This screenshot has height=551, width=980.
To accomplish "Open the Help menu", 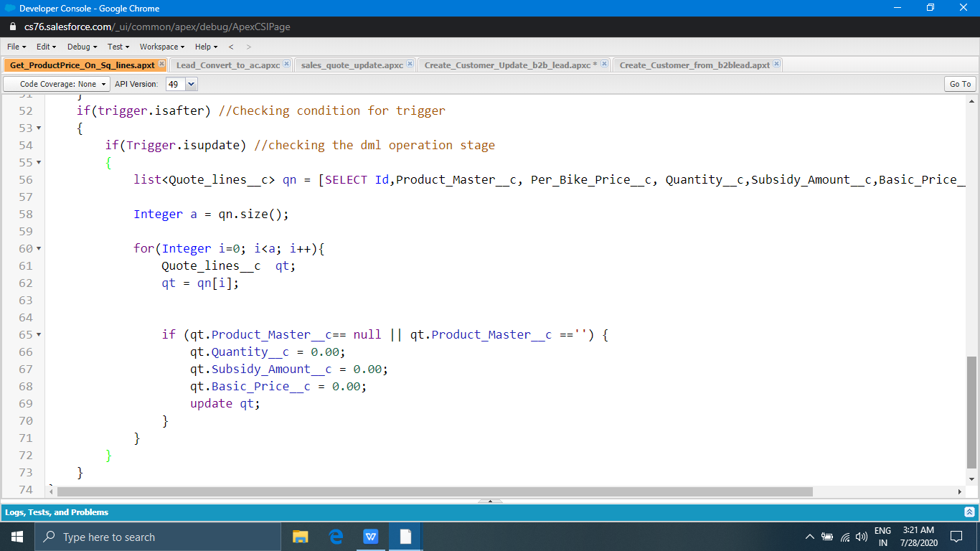I will (x=207, y=47).
